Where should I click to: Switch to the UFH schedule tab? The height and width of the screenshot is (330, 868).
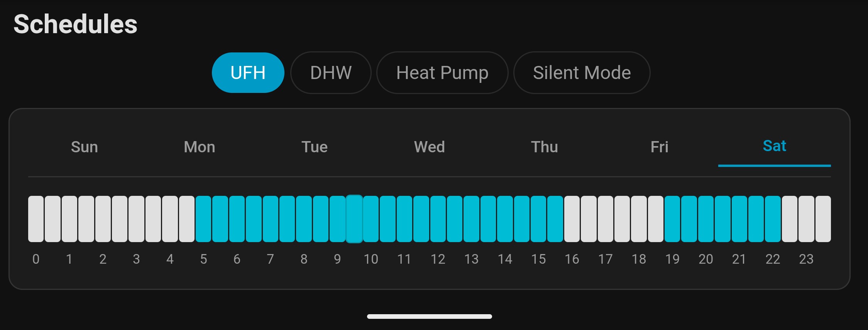pyautogui.click(x=248, y=73)
